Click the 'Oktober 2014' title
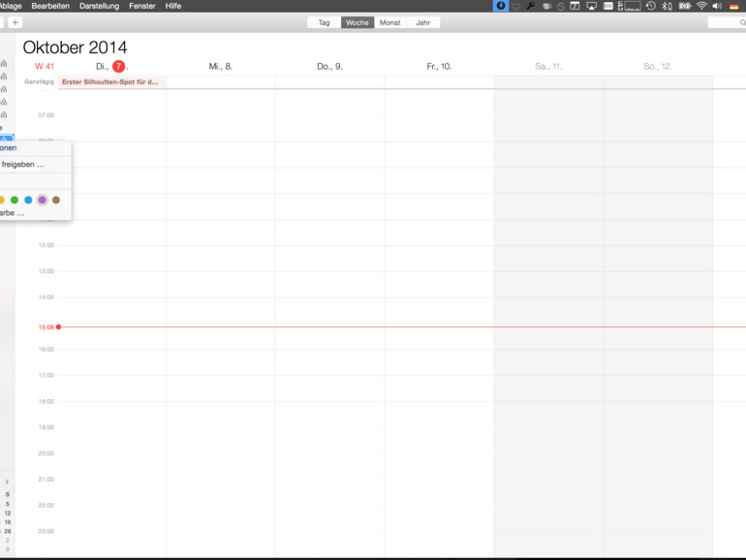The height and width of the screenshot is (560, 746). [76, 47]
